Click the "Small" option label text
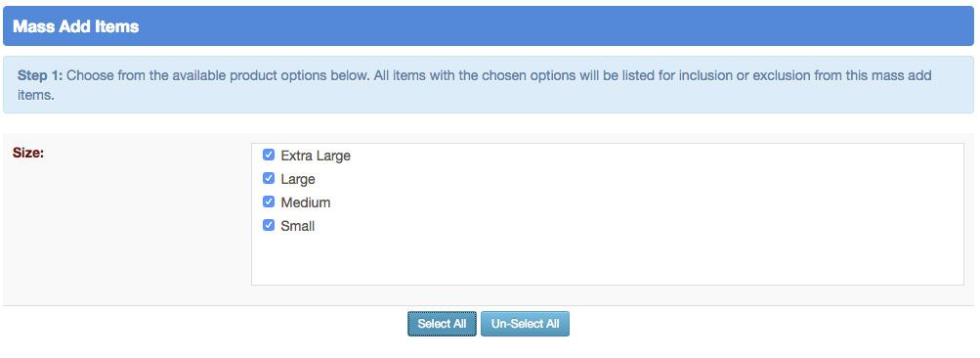This screenshot has height=358, width=980. click(x=297, y=227)
